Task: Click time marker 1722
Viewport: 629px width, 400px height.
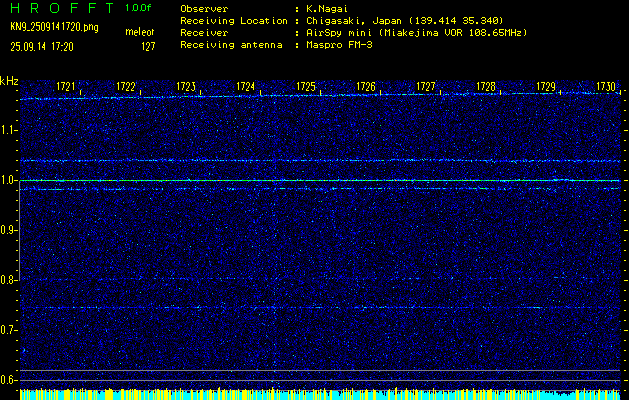Action: (126, 86)
